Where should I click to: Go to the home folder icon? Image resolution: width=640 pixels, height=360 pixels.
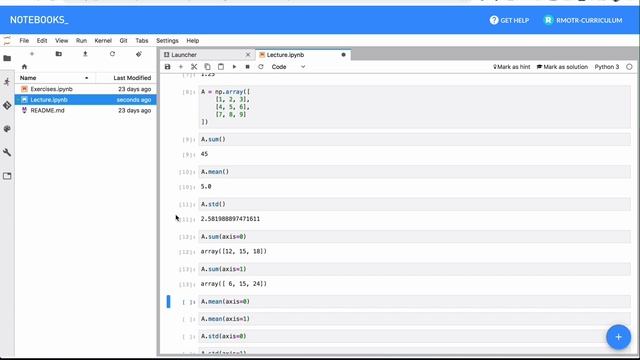(x=24, y=67)
